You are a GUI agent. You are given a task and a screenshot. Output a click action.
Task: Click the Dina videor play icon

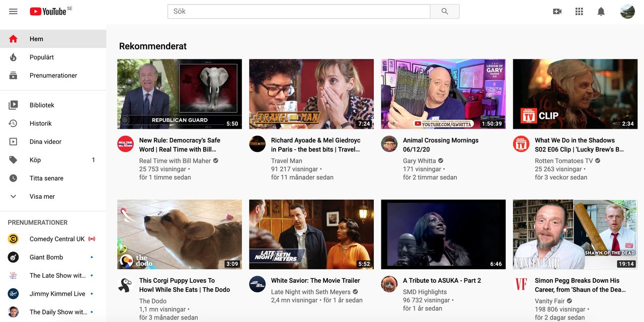pos(13,142)
